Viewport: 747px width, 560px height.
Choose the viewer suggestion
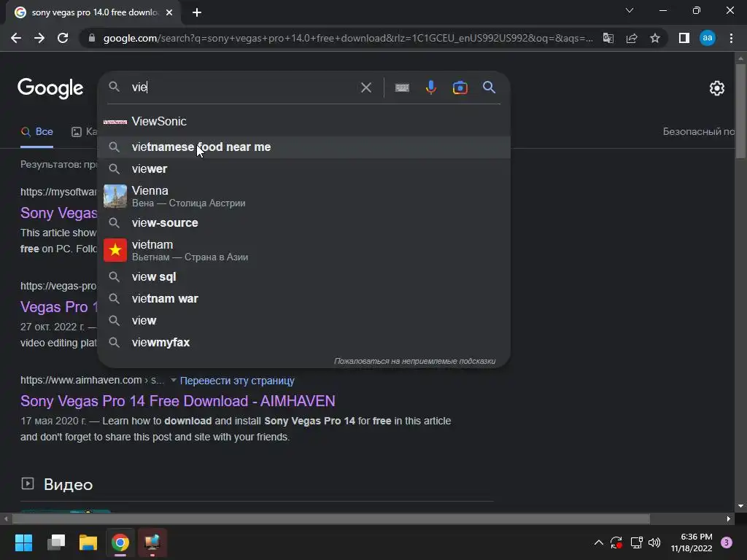[304, 169]
